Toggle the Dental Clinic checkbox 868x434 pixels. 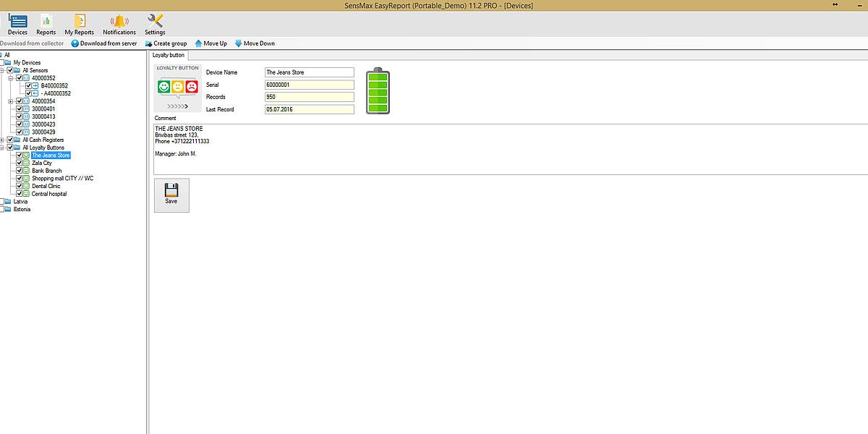pos(20,187)
